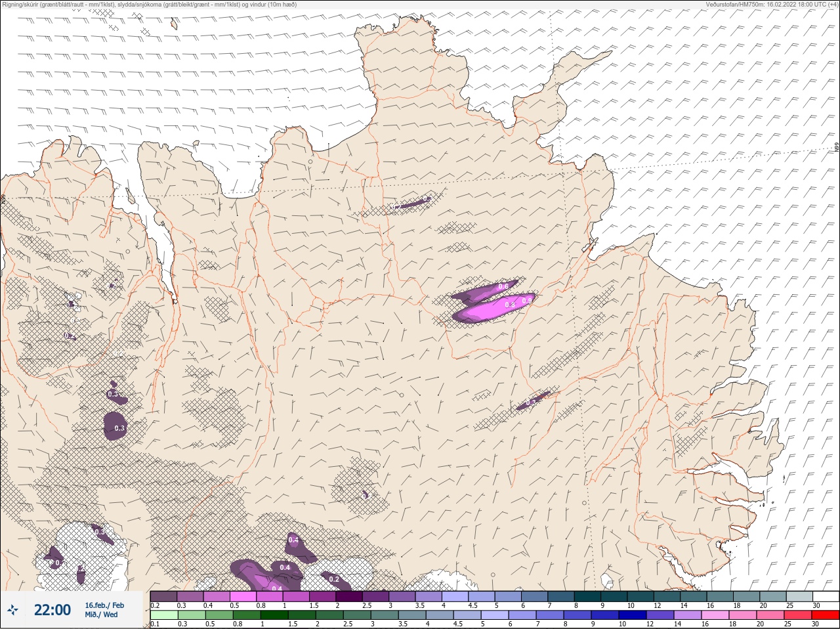Screen dimensions: 840x629
Task: Click the '16.feb./ Feb' date label
Action: [104, 605]
